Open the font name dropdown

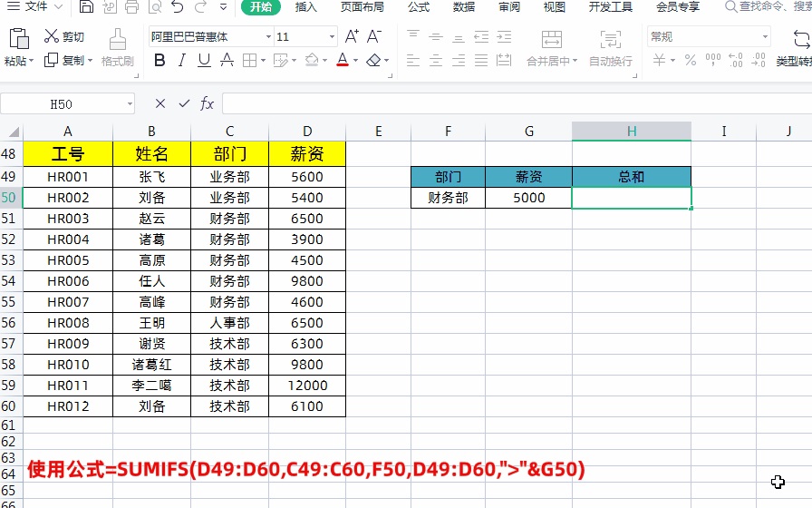[x=268, y=37]
